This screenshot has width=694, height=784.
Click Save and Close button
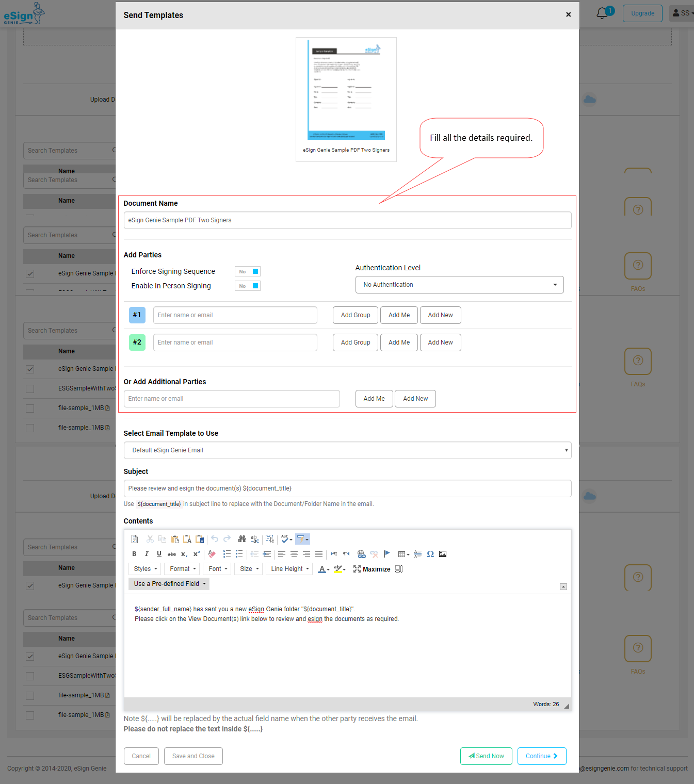(x=193, y=756)
